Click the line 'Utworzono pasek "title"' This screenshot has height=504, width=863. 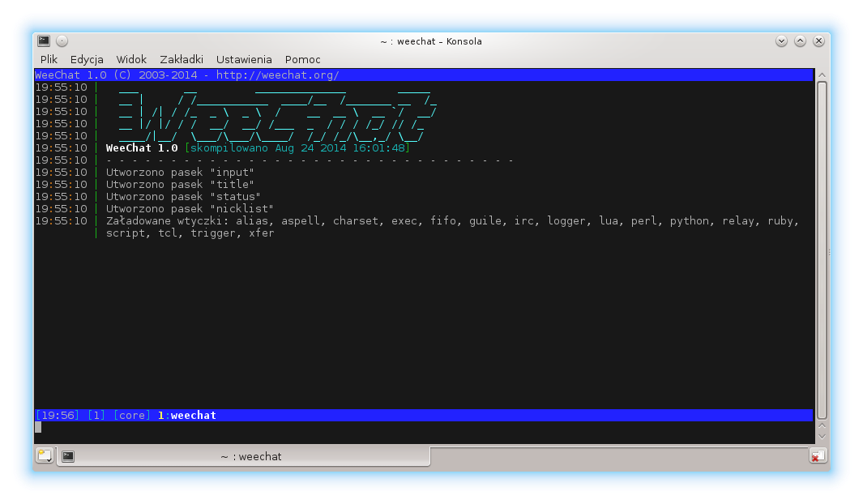click(x=180, y=184)
